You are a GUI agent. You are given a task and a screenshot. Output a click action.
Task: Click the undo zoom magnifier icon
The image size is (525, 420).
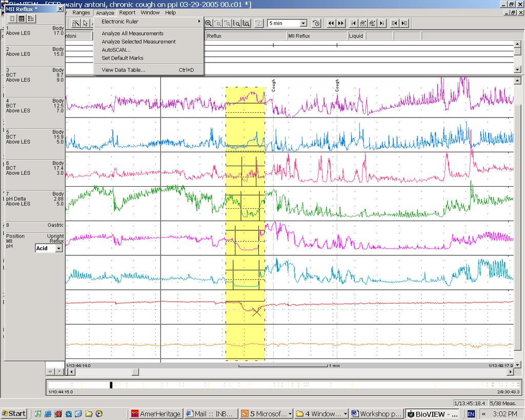coord(218,23)
